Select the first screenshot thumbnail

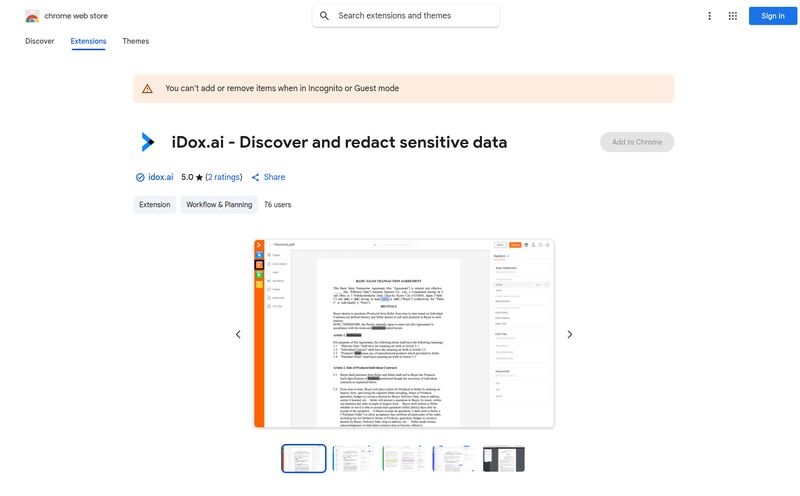coord(304,458)
